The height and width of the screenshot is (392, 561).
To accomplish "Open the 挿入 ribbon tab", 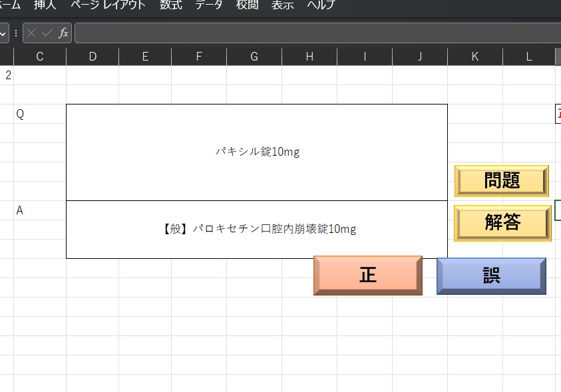I will [45, 5].
